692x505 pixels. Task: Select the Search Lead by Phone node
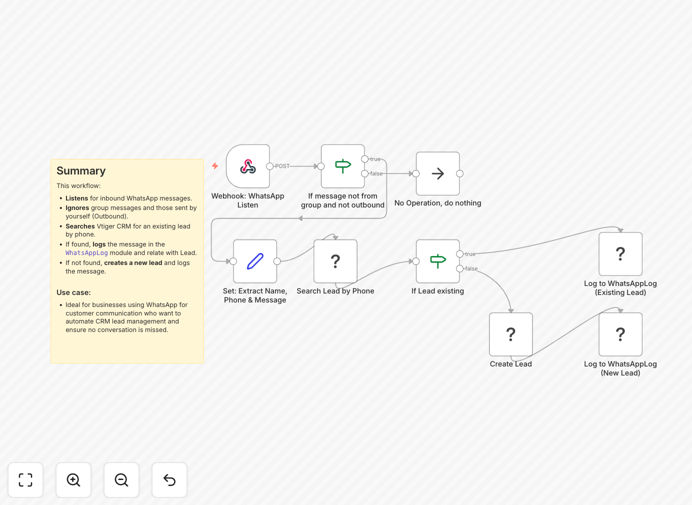coord(335,261)
